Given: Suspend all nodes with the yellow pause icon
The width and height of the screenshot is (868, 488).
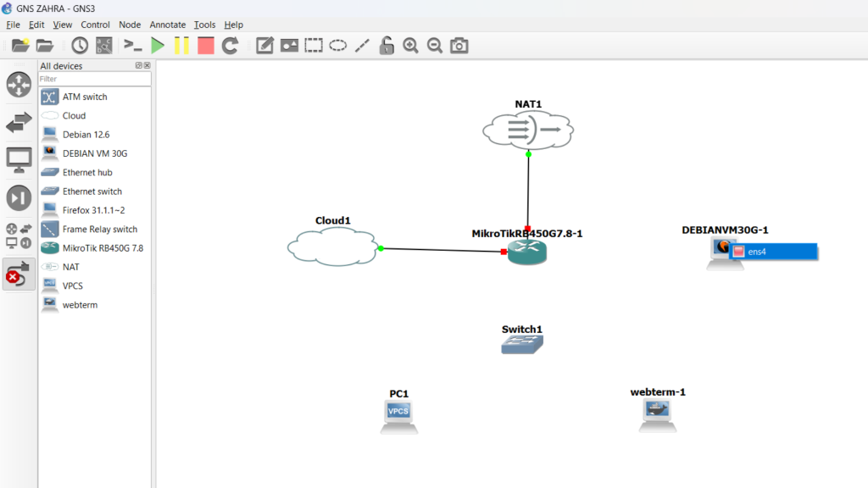Looking at the screenshot, I should pos(181,46).
